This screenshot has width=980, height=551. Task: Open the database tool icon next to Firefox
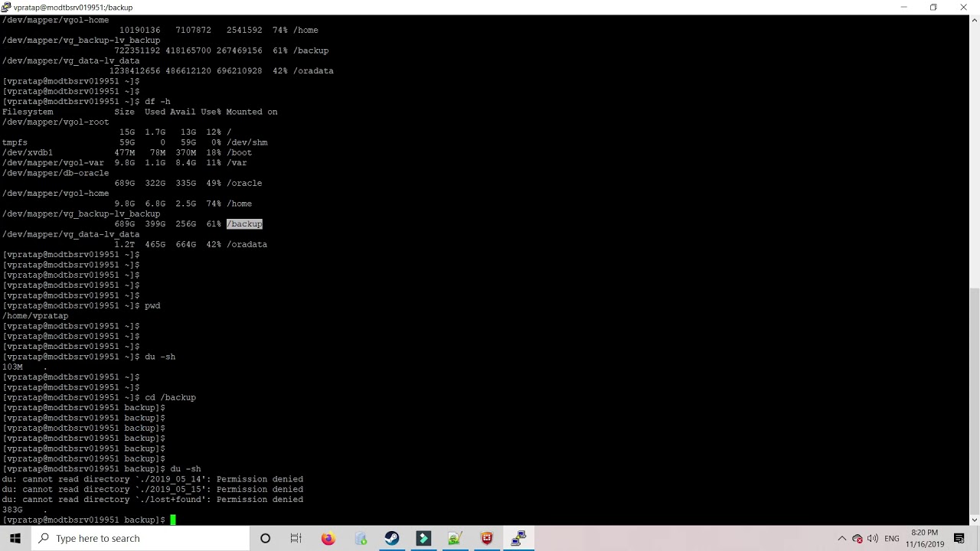coord(360,538)
